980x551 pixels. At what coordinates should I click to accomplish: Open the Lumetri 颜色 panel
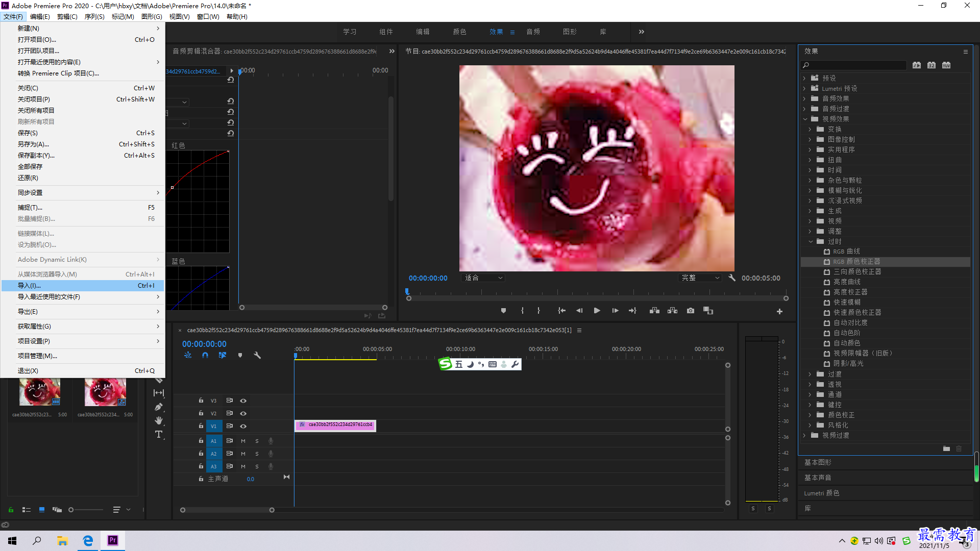point(822,493)
